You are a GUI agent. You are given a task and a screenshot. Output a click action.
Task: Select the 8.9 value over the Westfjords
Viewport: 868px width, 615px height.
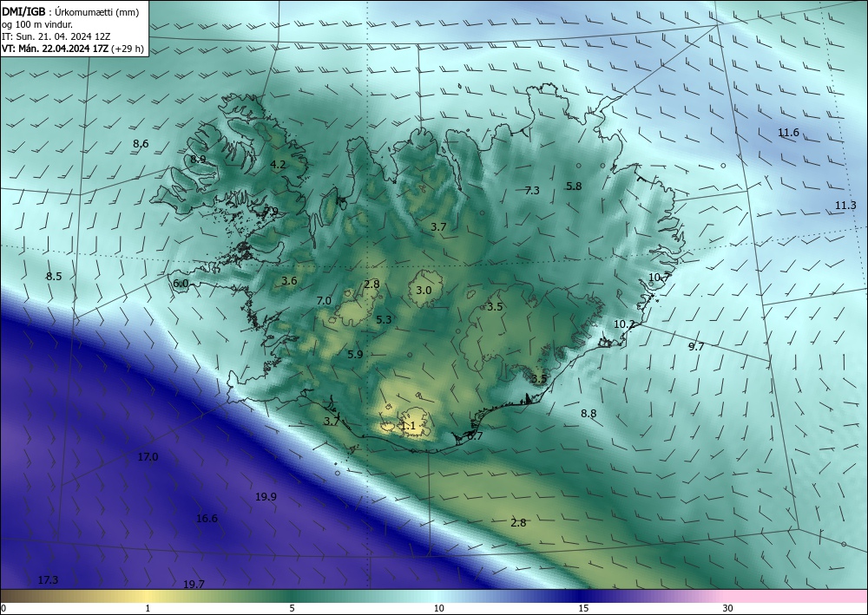point(198,160)
